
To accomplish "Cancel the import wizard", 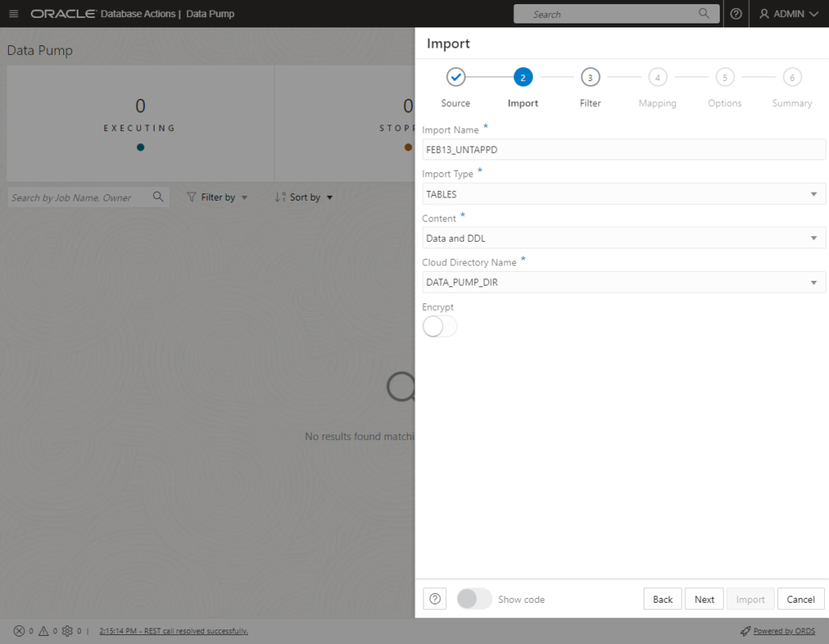I will click(801, 599).
